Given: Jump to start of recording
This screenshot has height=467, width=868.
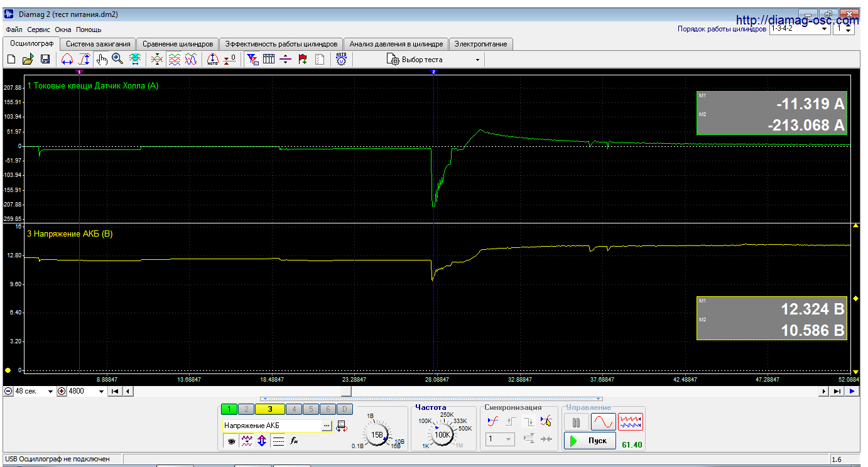Looking at the screenshot, I should click(x=115, y=391).
